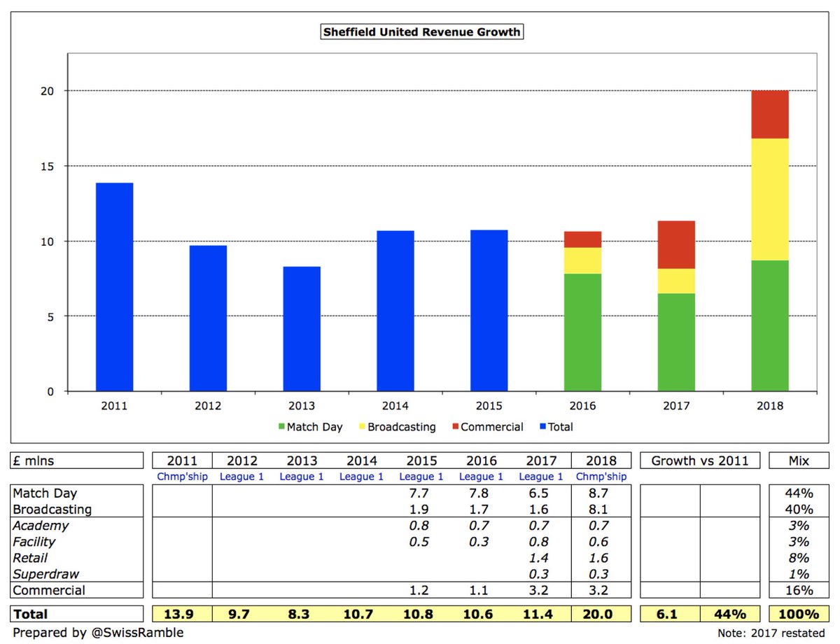Click the Retail row label

click(31, 558)
